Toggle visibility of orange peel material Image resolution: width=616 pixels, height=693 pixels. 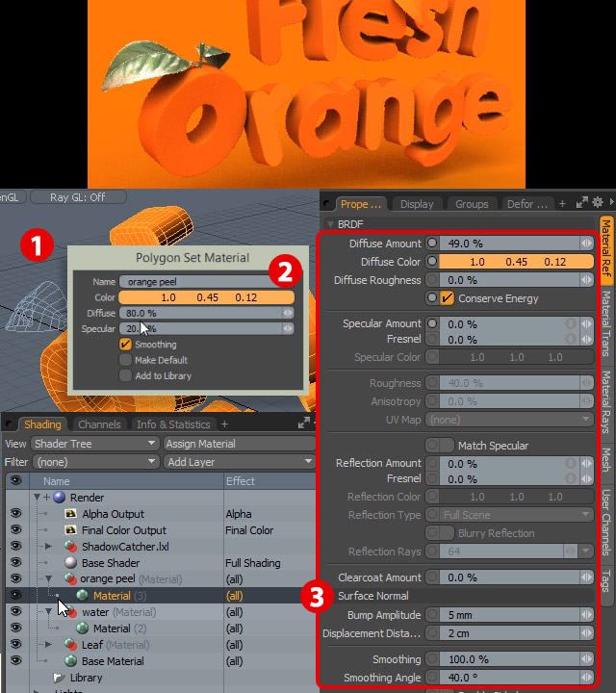coord(16,579)
